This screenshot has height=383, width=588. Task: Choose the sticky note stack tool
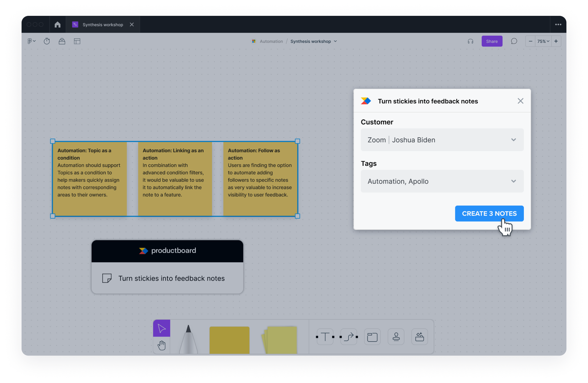(280, 340)
